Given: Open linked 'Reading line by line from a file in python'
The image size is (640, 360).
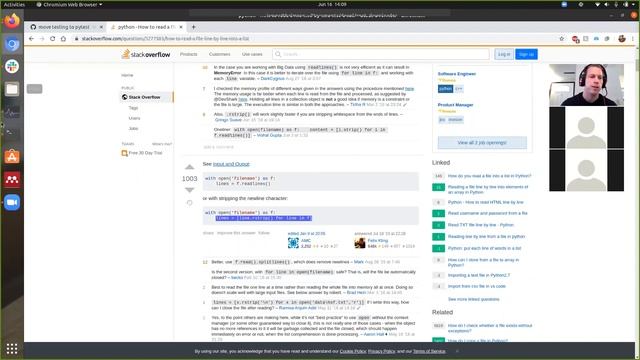Looking at the screenshot, I should click(487, 237).
